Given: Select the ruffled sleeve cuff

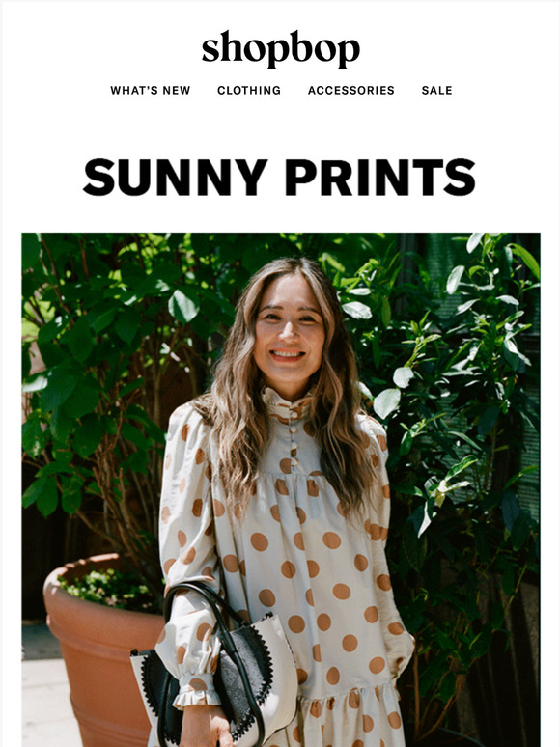Looking at the screenshot, I should (x=196, y=691).
